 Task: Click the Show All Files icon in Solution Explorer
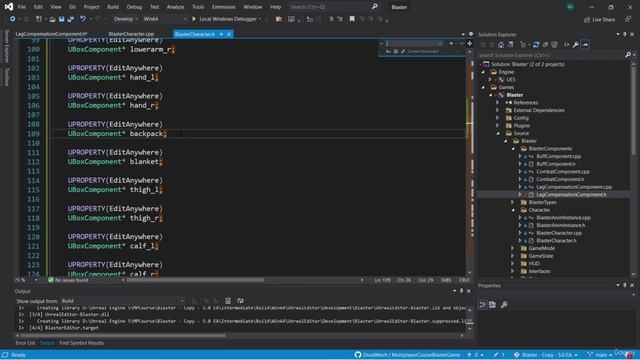point(554,45)
